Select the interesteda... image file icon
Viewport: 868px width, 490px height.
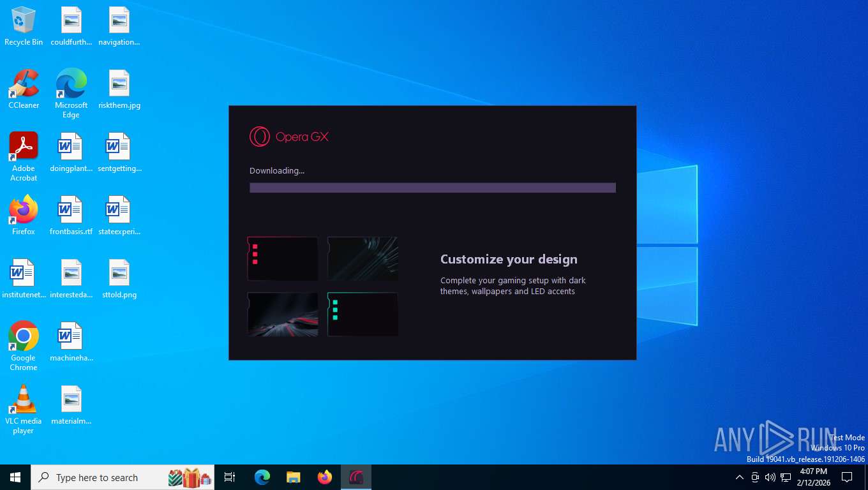pyautogui.click(x=71, y=279)
